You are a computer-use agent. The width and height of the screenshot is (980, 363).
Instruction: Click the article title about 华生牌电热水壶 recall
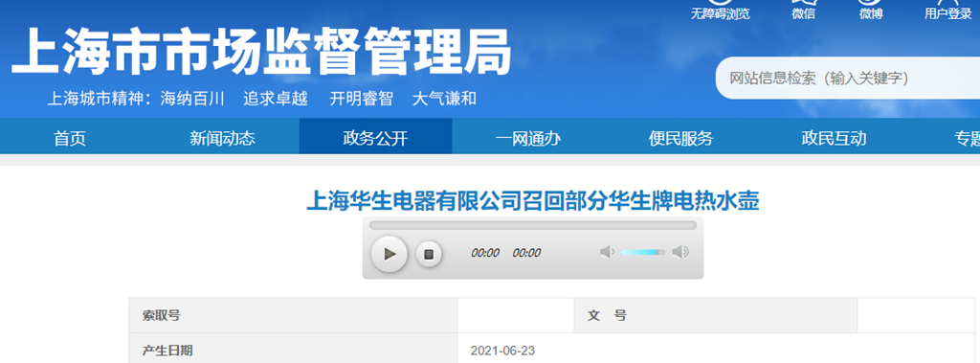[532, 201]
